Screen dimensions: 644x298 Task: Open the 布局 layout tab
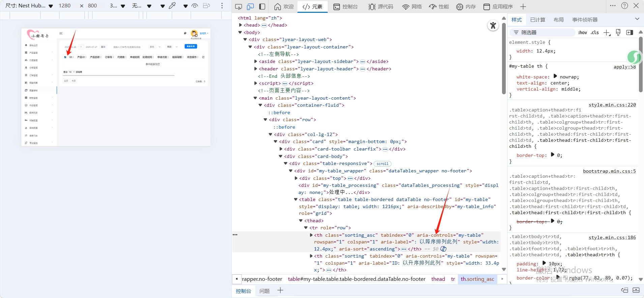tap(558, 20)
